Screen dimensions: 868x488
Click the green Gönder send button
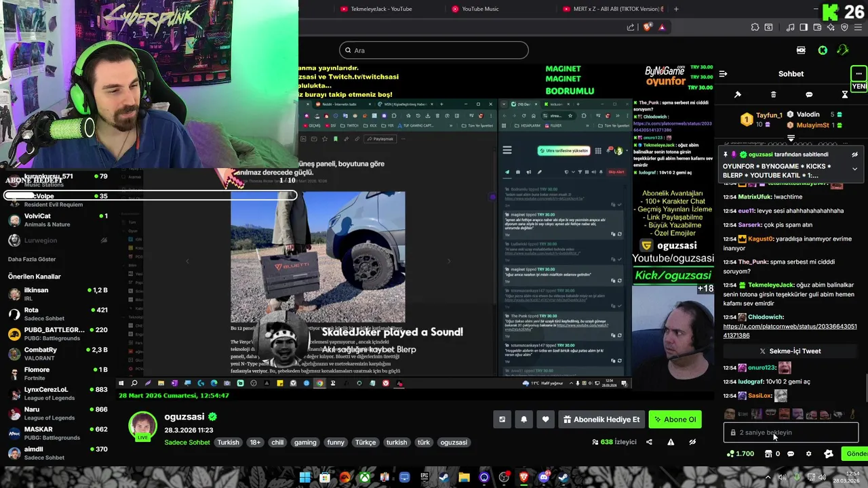(856, 453)
